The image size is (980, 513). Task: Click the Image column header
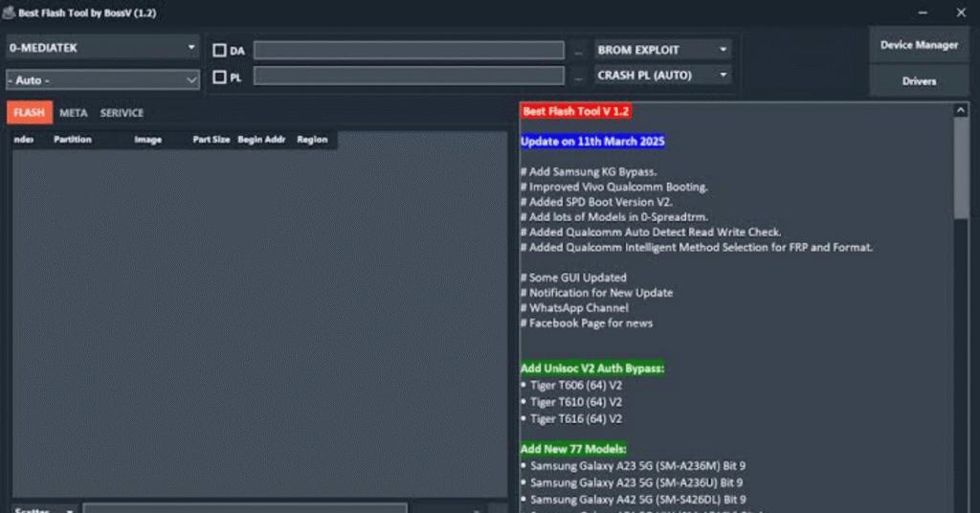148,140
